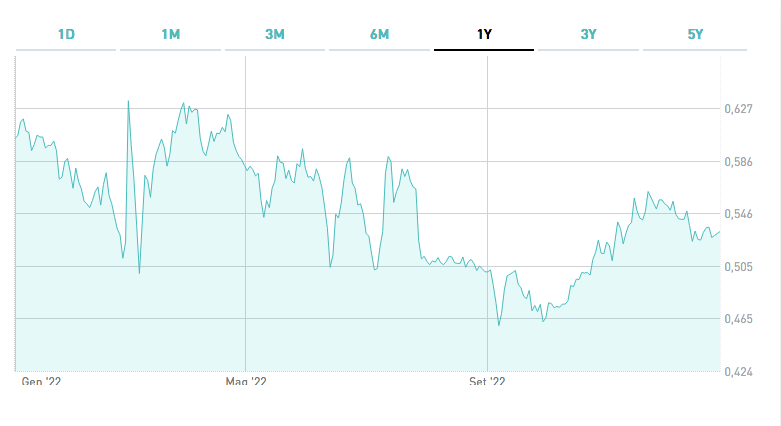Click the Set '22 date label
This screenshot has width=781, height=426.
487,381
